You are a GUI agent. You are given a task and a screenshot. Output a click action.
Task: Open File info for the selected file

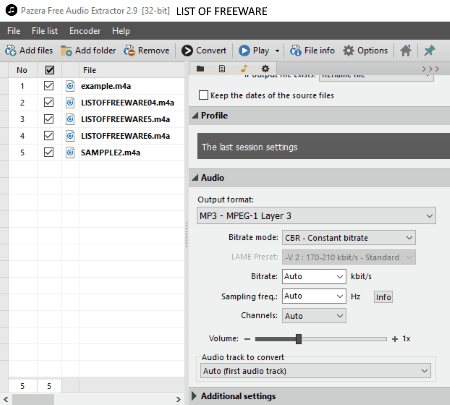pyautogui.click(x=312, y=51)
